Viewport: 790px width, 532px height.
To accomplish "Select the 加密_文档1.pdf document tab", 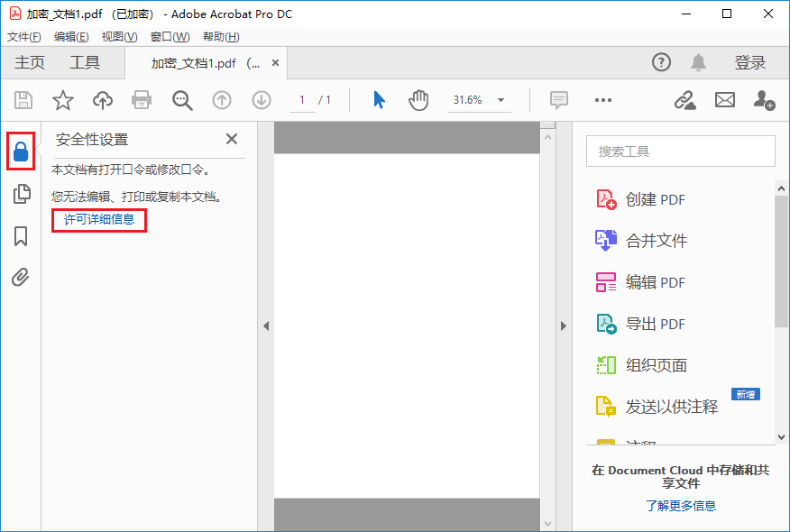I will [x=206, y=63].
